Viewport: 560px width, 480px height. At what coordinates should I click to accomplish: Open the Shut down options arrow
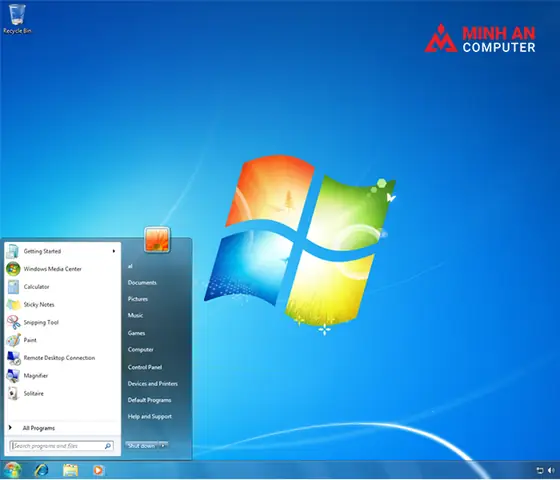tap(163, 445)
